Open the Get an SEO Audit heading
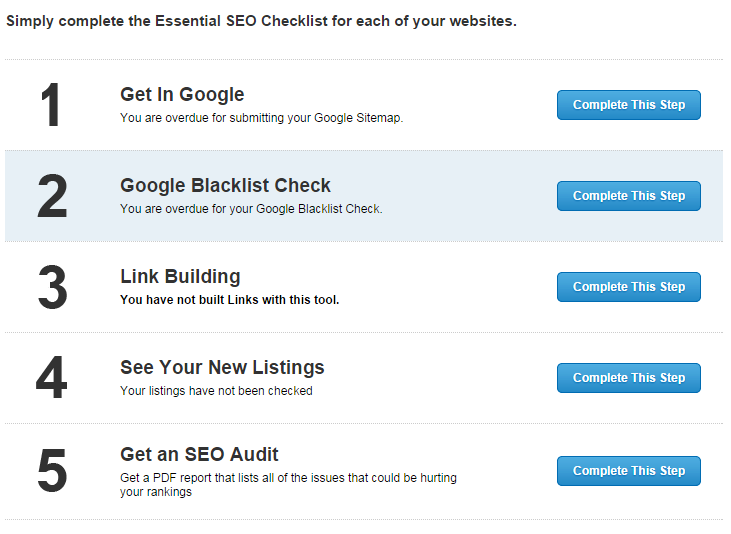The height and width of the screenshot is (534, 731). (199, 455)
